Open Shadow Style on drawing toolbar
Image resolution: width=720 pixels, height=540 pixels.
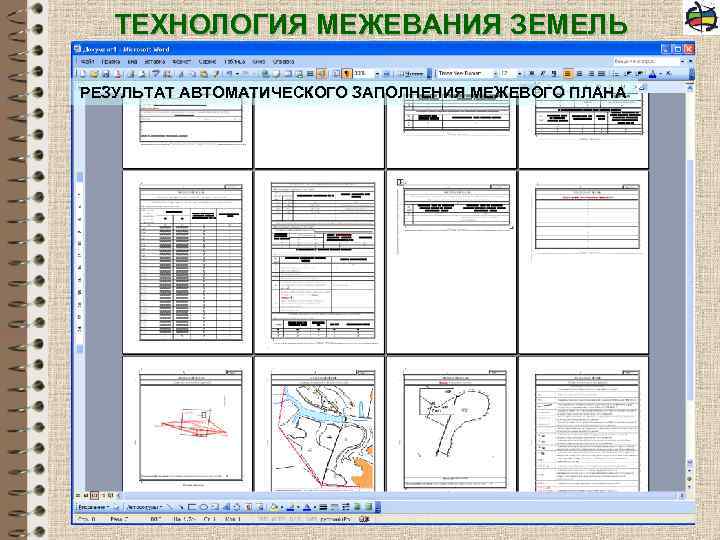coord(358,507)
